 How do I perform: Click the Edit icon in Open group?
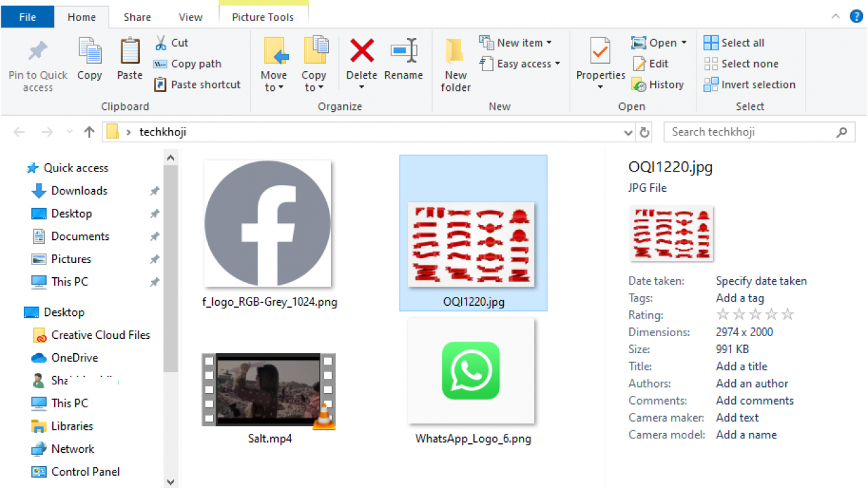639,64
